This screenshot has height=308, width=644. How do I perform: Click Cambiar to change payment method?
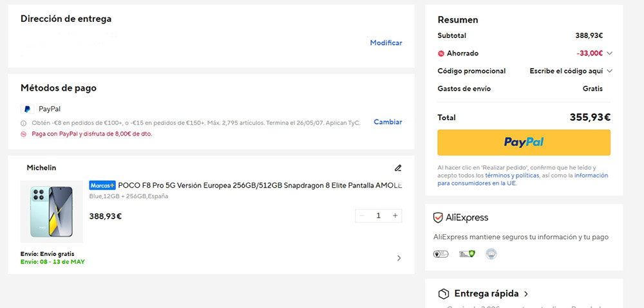(x=388, y=122)
